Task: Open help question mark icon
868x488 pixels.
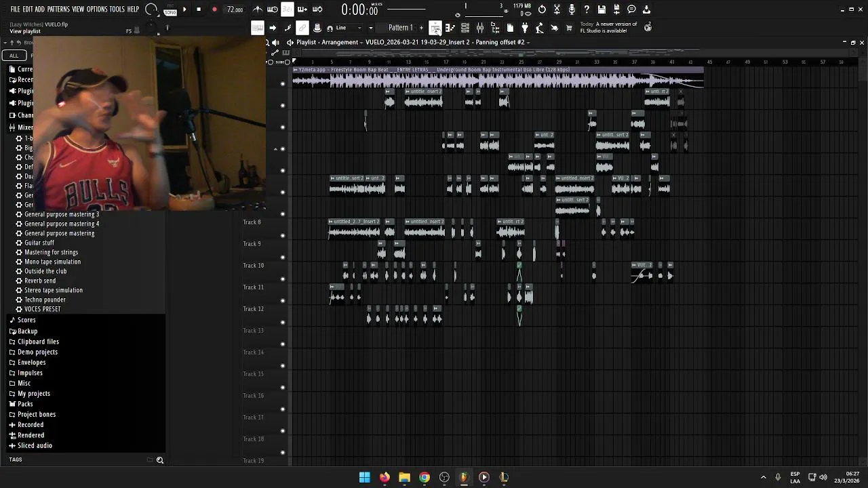Action: coord(587,9)
